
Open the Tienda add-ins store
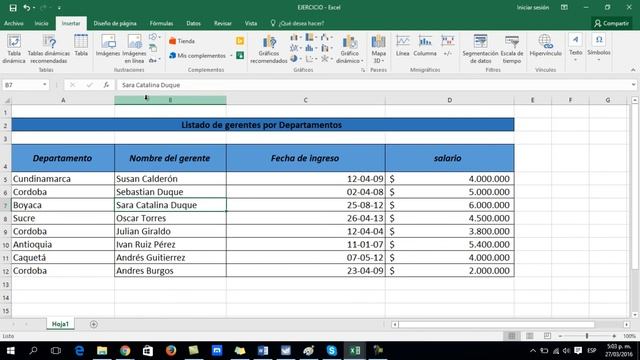[182, 41]
